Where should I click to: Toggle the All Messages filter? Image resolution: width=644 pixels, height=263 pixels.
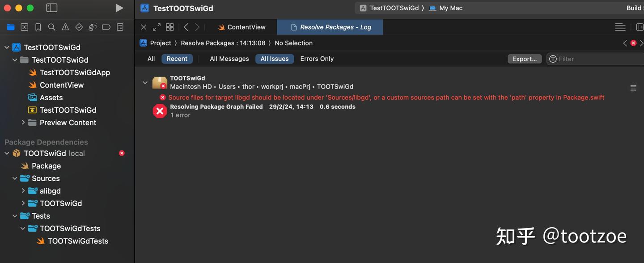(229, 59)
